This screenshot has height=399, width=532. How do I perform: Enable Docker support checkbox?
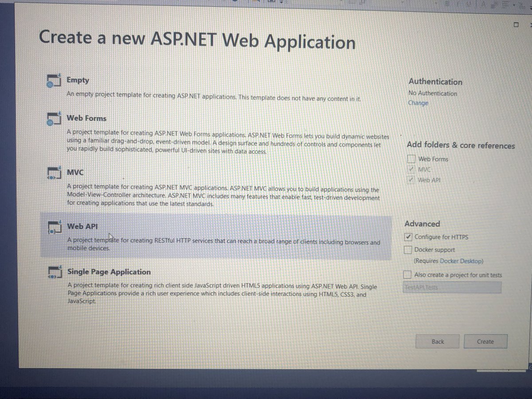click(408, 250)
